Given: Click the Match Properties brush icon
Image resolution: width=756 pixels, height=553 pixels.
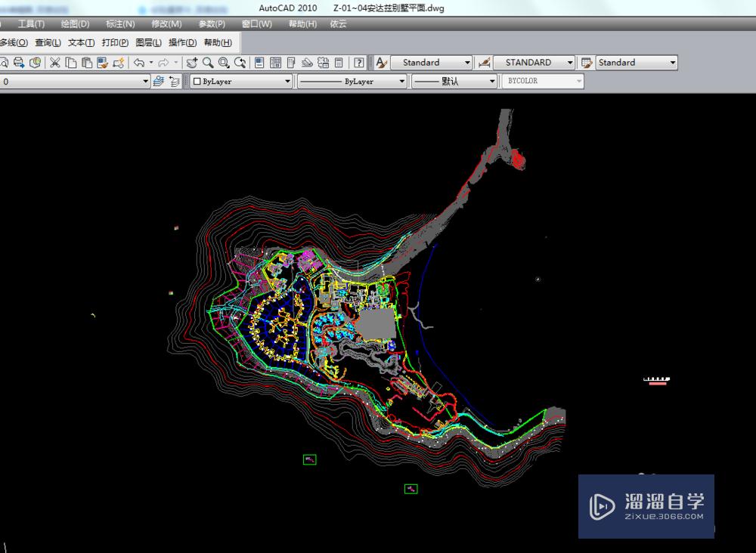Looking at the screenshot, I should pos(102,63).
